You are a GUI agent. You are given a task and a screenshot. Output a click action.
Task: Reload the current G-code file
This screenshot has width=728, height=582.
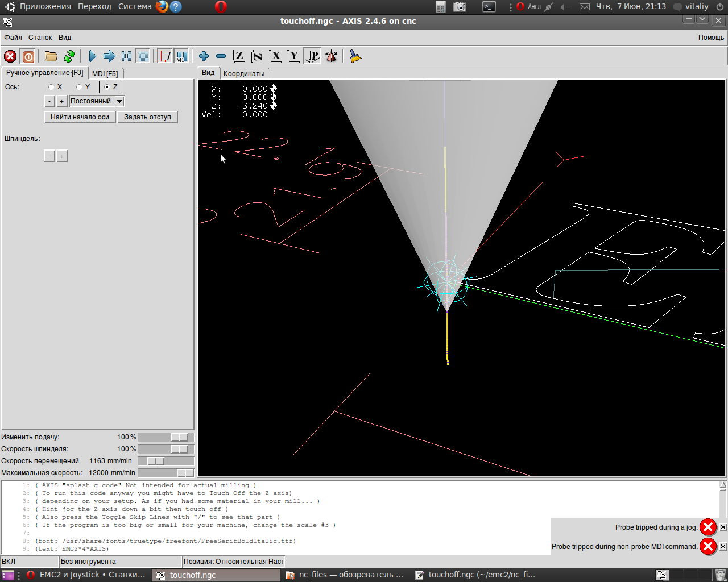point(69,56)
